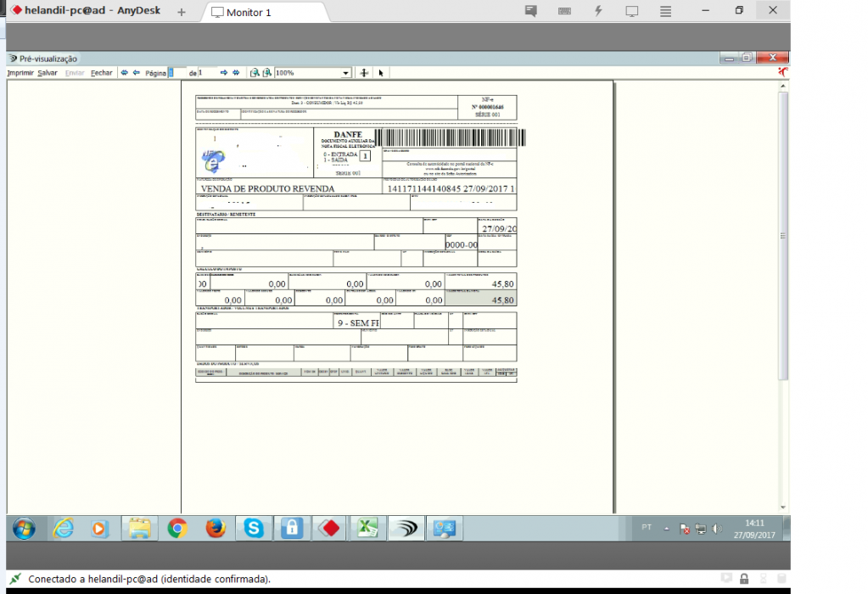Minimize the Pré-visualização window

click(729, 58)
